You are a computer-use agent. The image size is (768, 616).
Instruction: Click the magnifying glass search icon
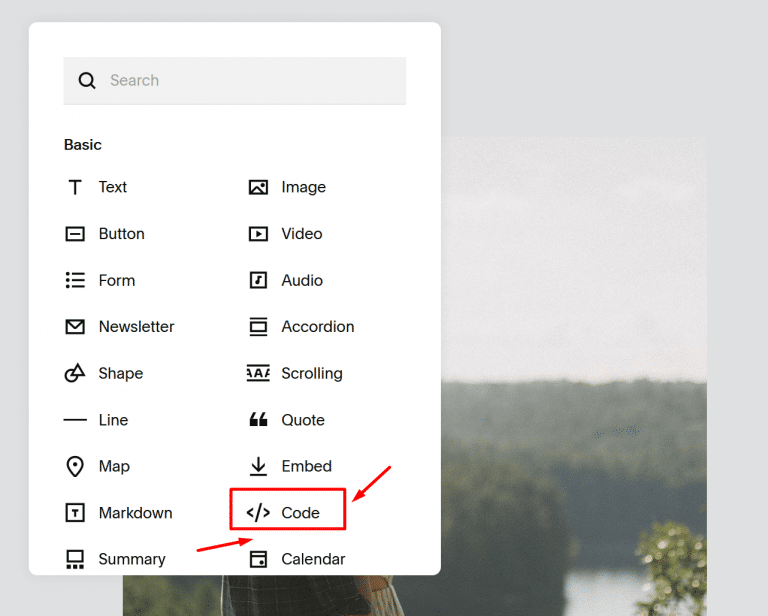(87, 80)
